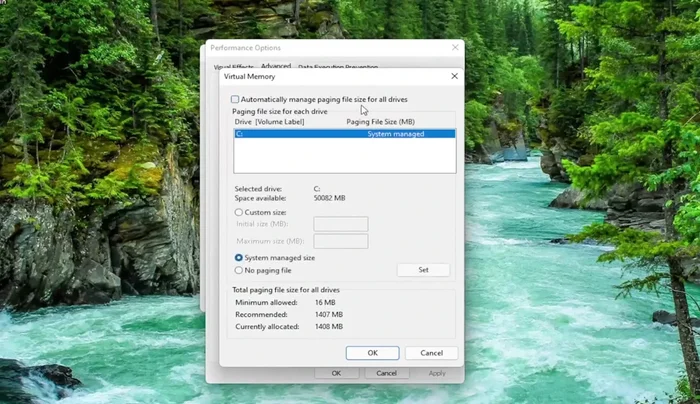Screen dimensions: 700x404
Task: Close the Performance Options window
Action: pos(455,47)
